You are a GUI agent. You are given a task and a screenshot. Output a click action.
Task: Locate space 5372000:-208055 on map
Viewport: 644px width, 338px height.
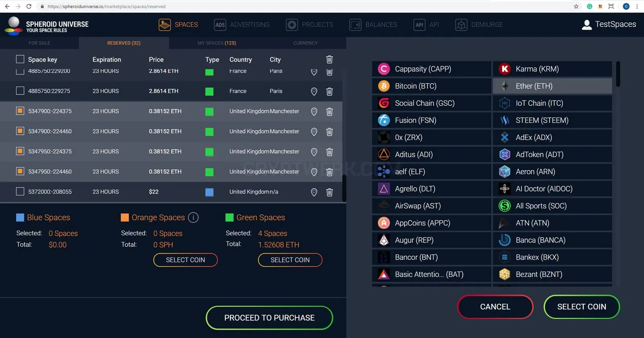pos(314,192)
